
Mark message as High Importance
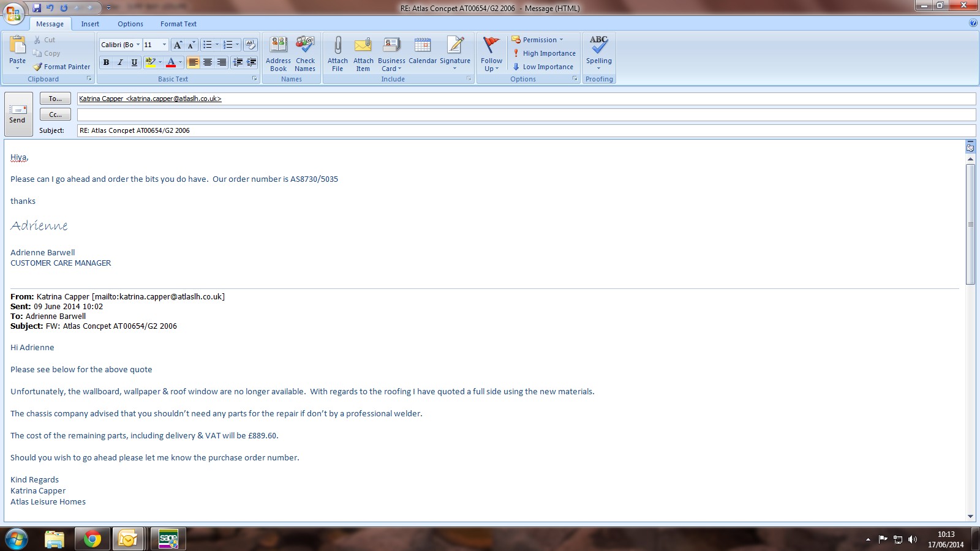click(x=544, y=53)
